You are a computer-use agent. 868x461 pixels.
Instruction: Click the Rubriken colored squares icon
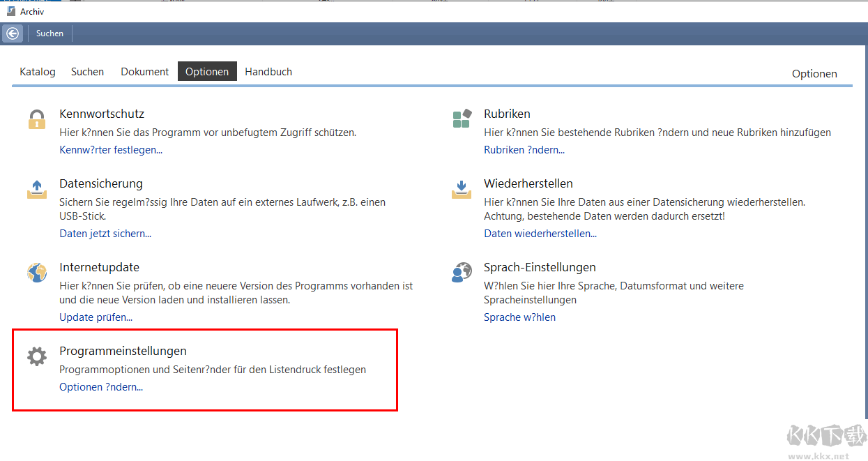(462, 119)
